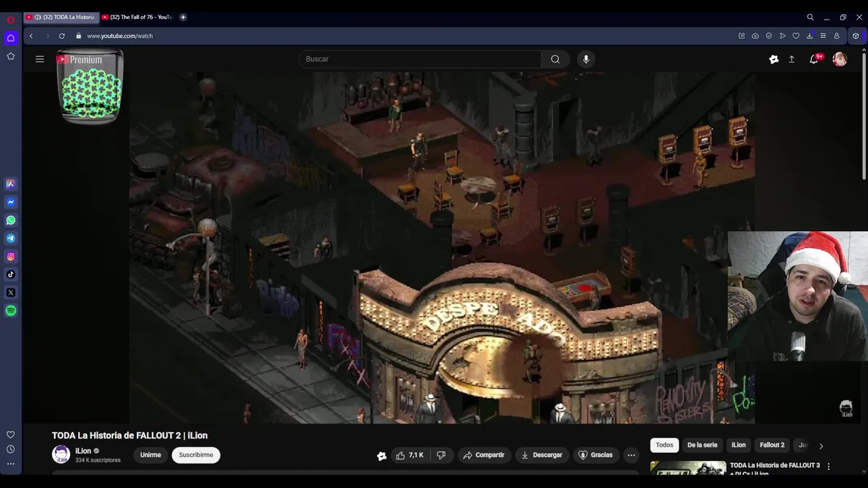Go to YouTube Premium home logo
Image resolution: width=868 pixels, height=488 pixels.
click(x=79, y=60)
